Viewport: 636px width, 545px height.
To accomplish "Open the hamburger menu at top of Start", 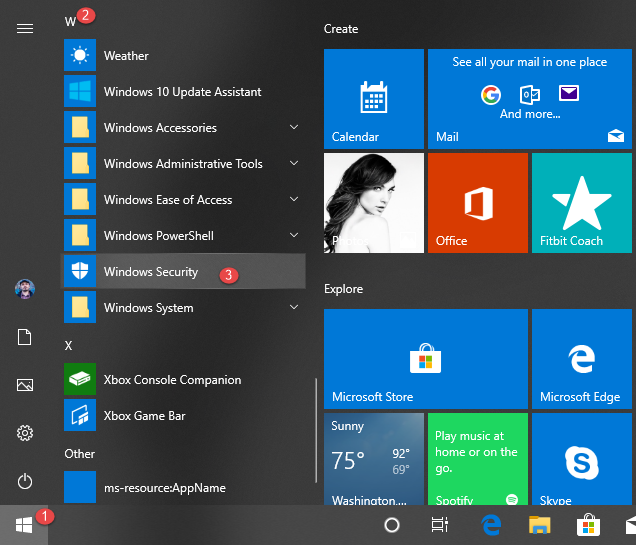I will tap(25, 29).
